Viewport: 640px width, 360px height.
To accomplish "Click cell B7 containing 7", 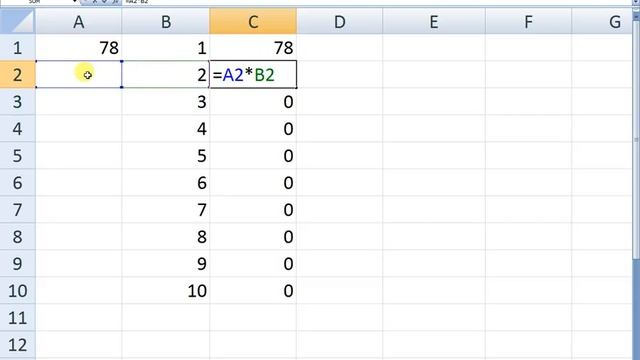I will point(166,209).
